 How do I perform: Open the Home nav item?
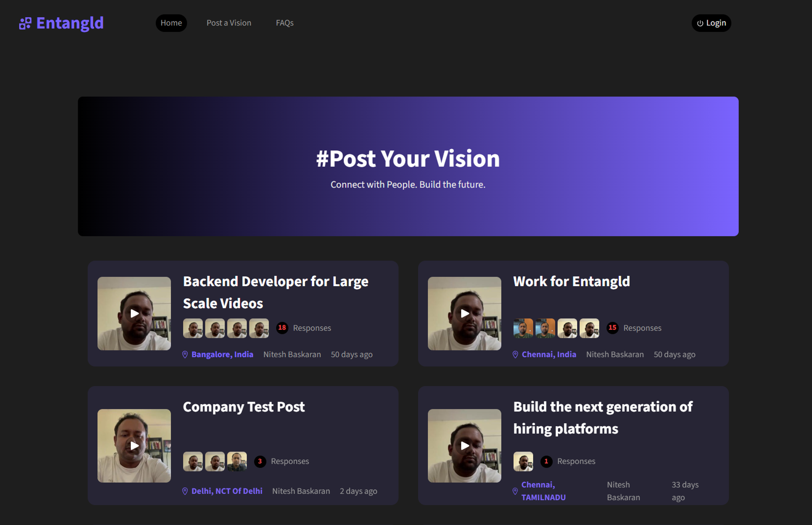[171, 23]
